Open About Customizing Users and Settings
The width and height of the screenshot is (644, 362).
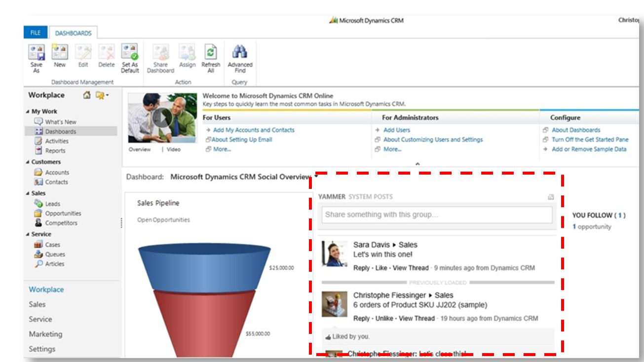pyautogui.click(x=433, y=140)
